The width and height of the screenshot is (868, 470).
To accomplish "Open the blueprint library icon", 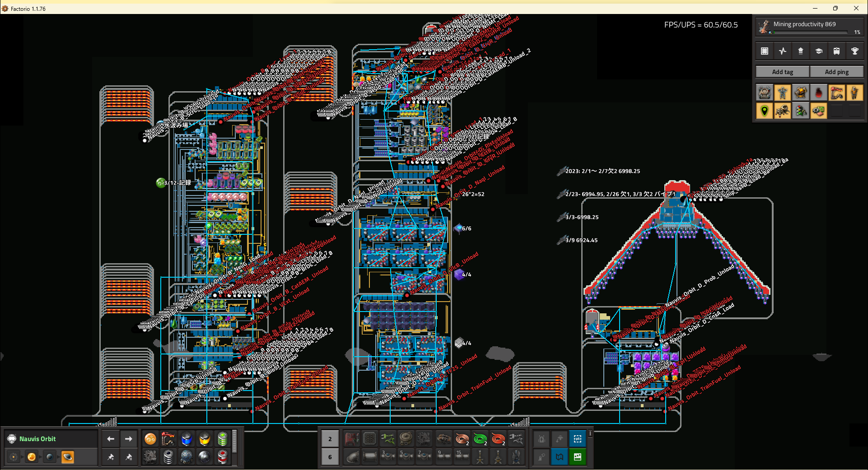I will pos(764,51).
